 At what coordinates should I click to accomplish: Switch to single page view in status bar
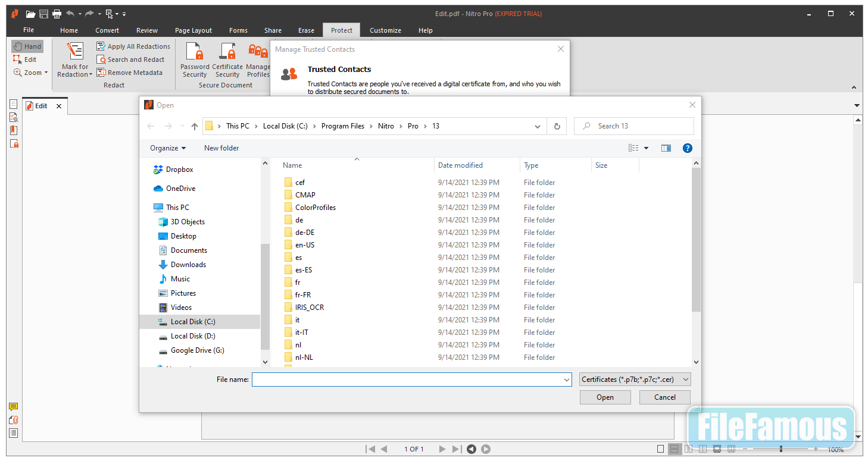pos(660,449)
